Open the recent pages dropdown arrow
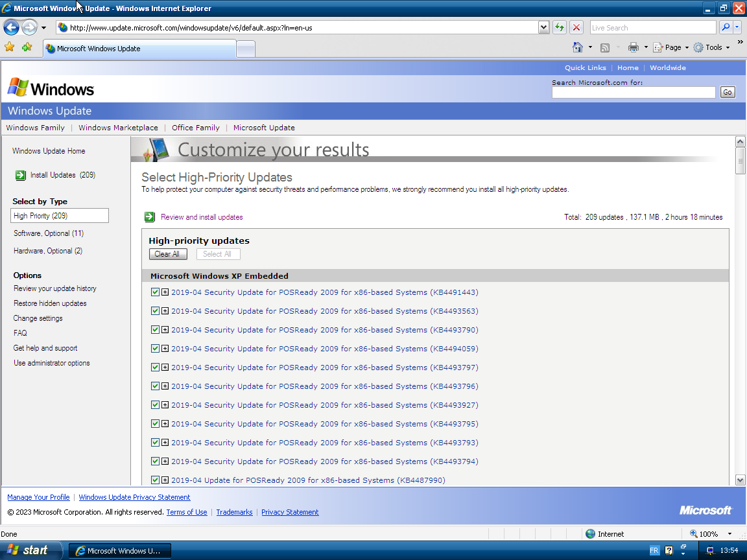Screen dimensions: 747x560 (x=44, y=28)
